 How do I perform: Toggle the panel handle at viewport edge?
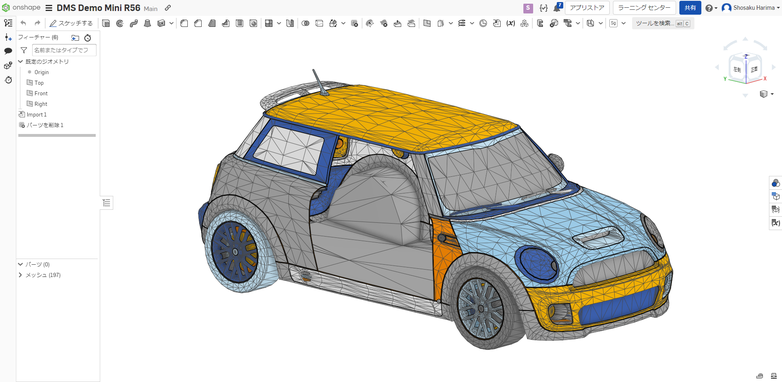tap(106, 202)
